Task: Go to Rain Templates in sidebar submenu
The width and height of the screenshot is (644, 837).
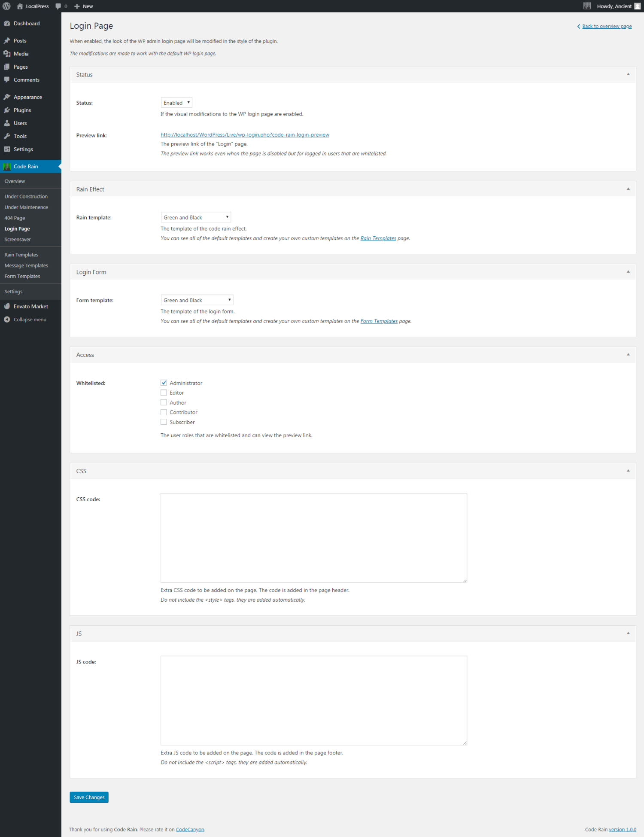Action: (21, 255)
